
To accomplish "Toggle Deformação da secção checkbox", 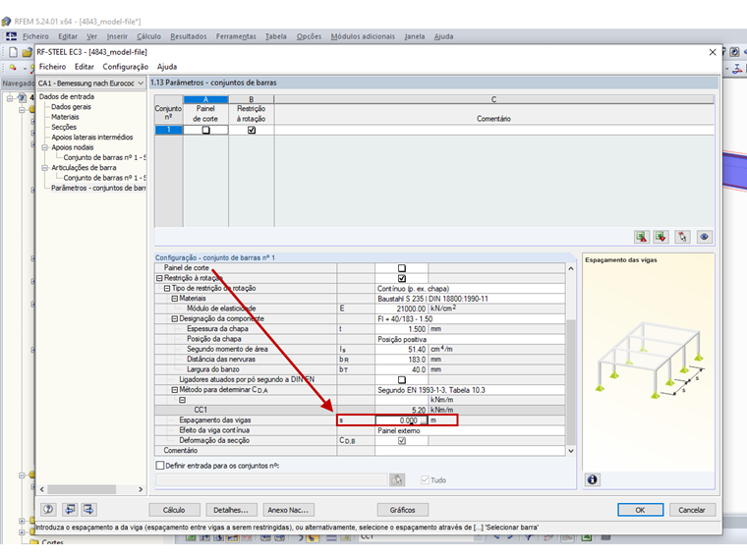I will [402, 440].
